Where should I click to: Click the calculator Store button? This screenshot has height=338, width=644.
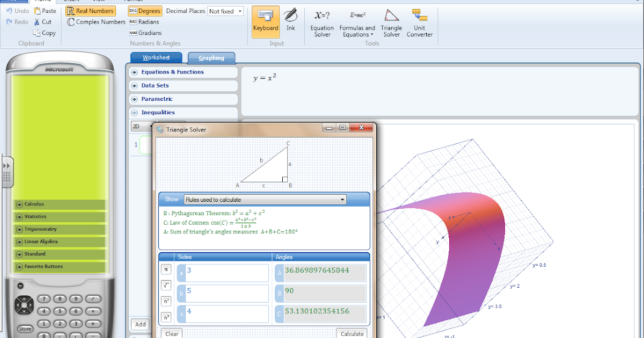[25, 328]
